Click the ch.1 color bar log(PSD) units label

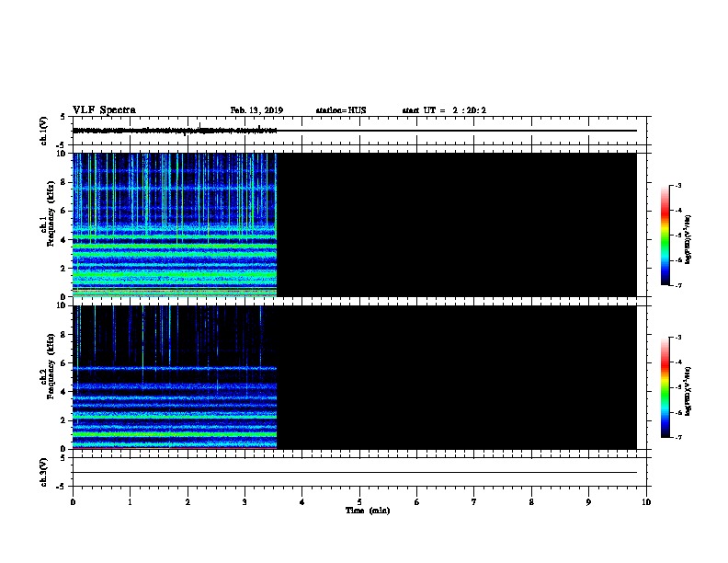click(x=688, y=239)
